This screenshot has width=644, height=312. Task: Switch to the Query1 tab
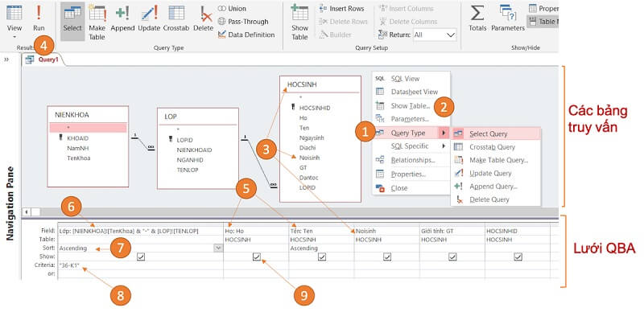click(x=43, y=60)
